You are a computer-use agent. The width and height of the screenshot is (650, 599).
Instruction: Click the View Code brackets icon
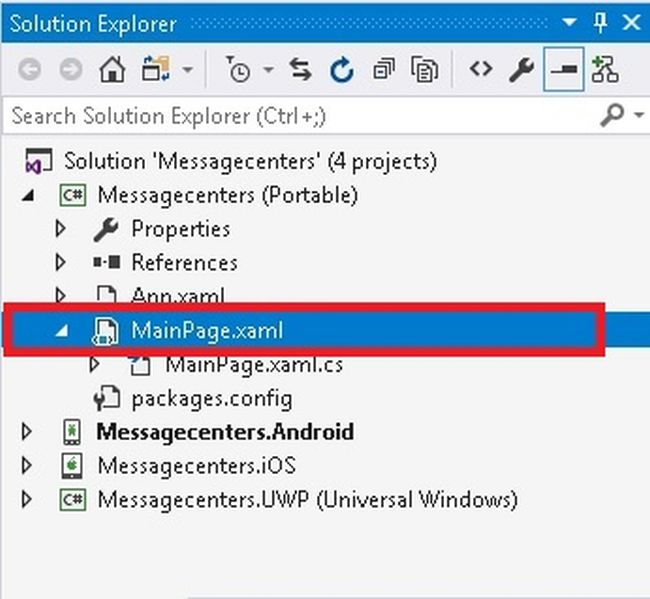coord(481,70)
